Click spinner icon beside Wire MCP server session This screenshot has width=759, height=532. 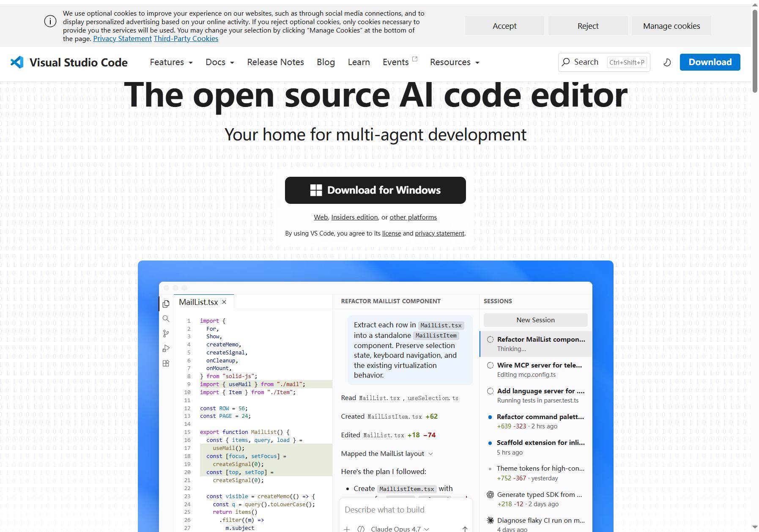click(490, 365)
